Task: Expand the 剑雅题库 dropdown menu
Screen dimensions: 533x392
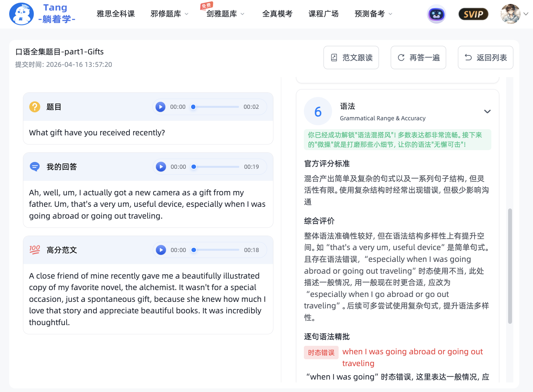Action: (226, 14)
